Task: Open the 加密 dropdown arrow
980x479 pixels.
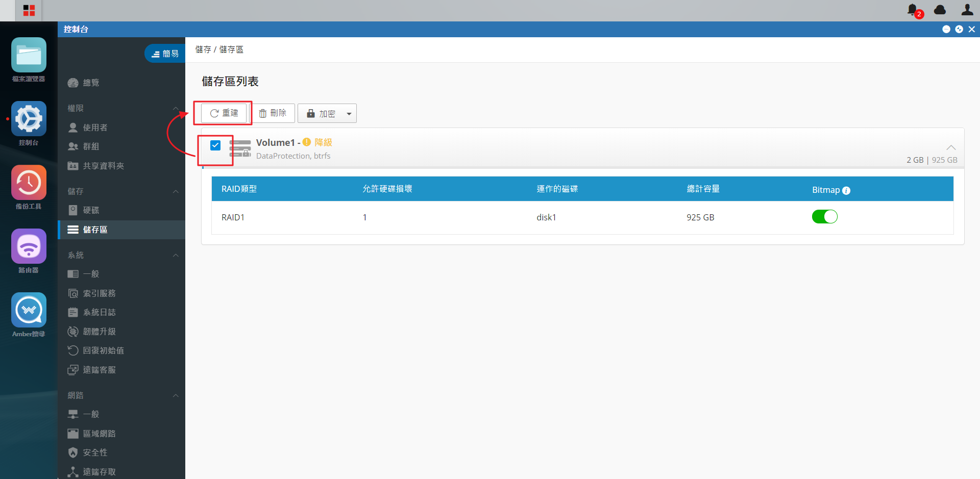Action: click(349, 114)
